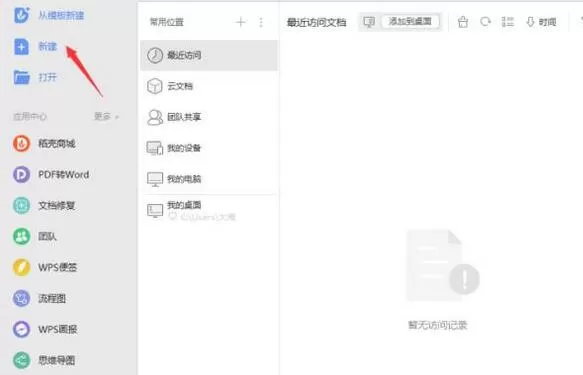Open the 文档修复 repair tool icon
The height and width of the screenshot is (375, 583).
point(22,205)
